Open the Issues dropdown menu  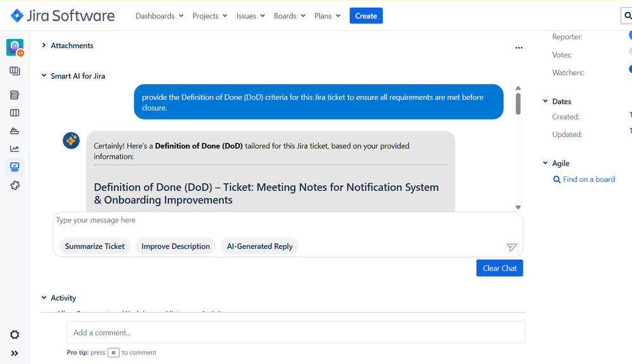coord(251,16)
